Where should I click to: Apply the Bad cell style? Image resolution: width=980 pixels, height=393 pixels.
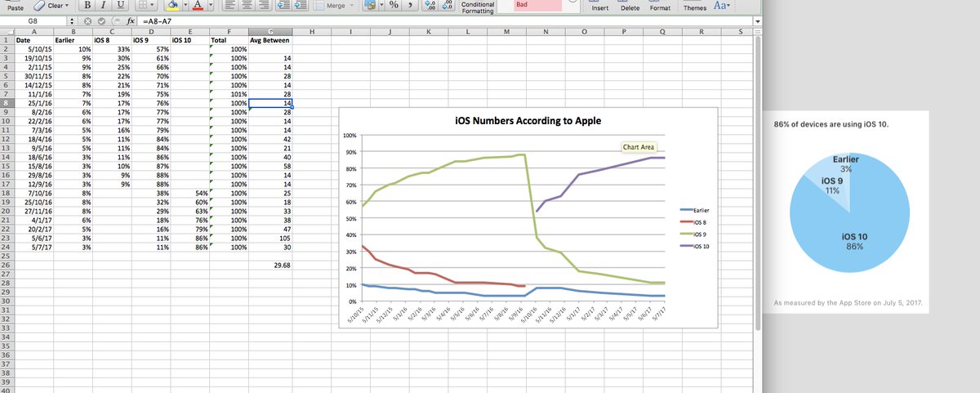coord(539,5)
